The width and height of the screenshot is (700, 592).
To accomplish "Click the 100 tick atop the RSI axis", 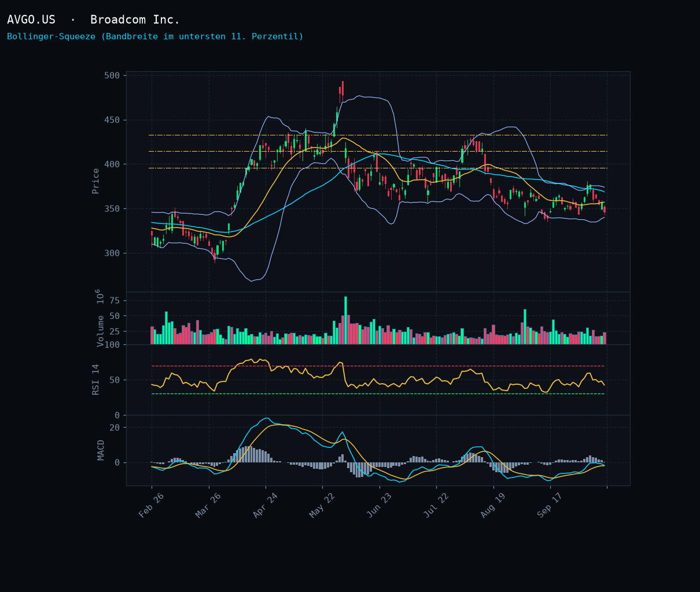I will 112,345.
